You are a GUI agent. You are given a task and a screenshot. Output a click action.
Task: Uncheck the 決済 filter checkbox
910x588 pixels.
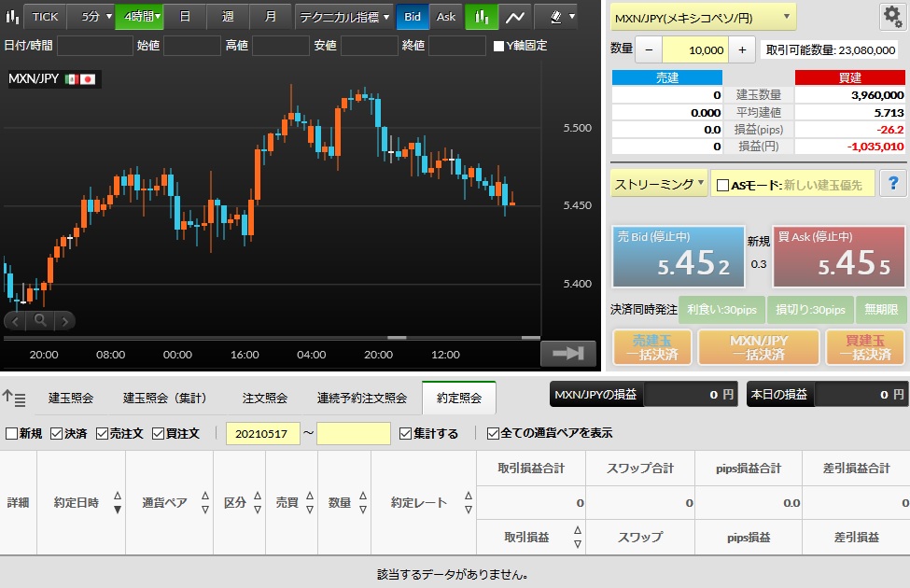coord(56,434)
